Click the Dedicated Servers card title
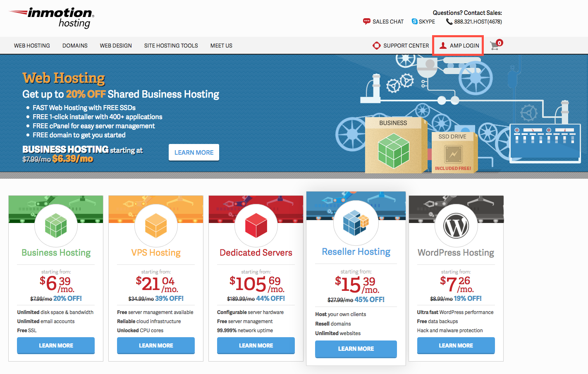The height and width of the screenshot is (374, 588). (256, 253)
